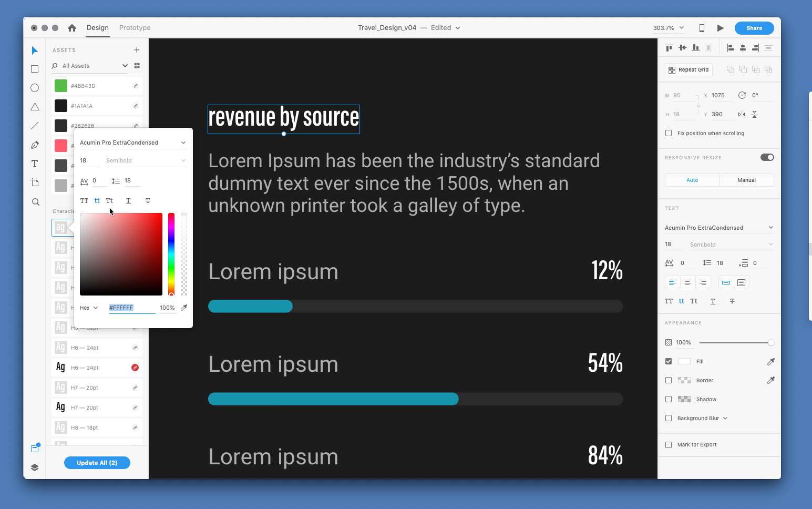Click the red-flagged H6 — 24pt style

pyautogui.click(x=97, y=368)
